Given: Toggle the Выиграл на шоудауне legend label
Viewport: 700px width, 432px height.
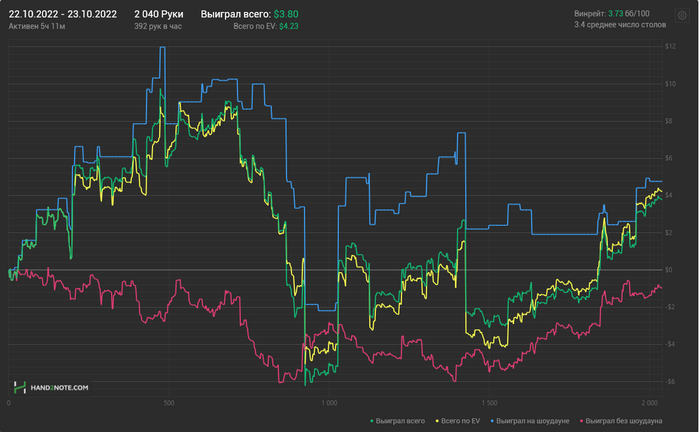Looking at the screenshot, I should (x=533, y=421).
